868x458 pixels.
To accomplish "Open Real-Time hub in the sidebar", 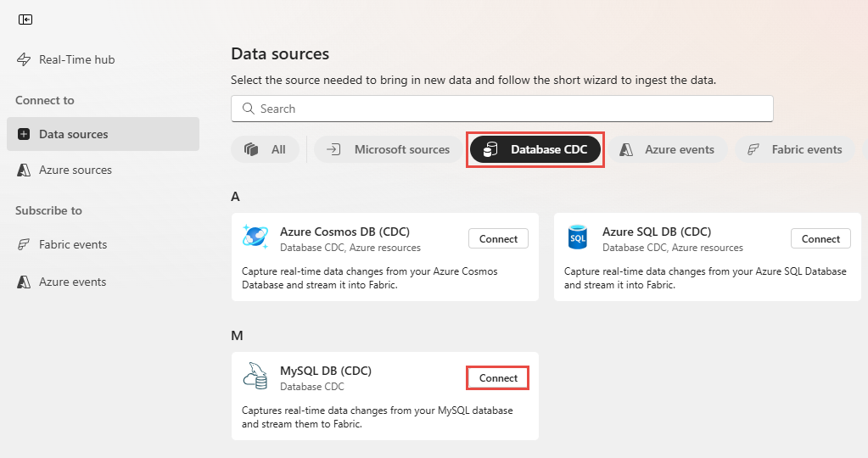I will [76, 59].
